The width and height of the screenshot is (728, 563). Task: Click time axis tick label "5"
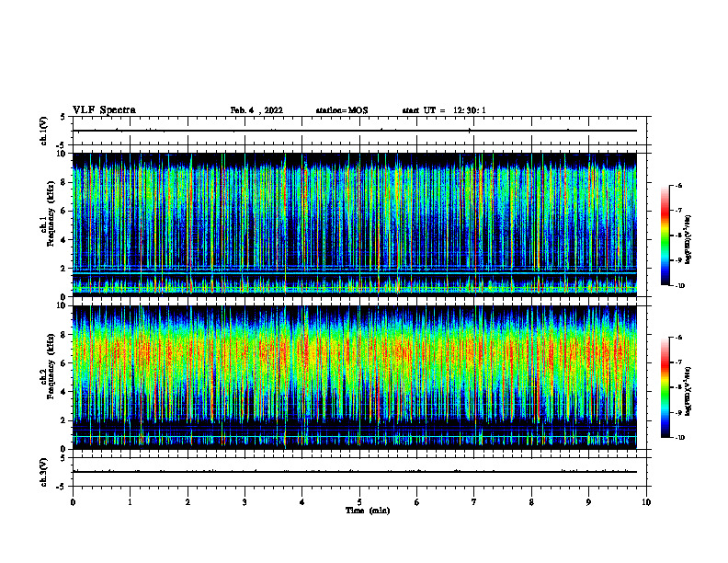pos(359,502)
